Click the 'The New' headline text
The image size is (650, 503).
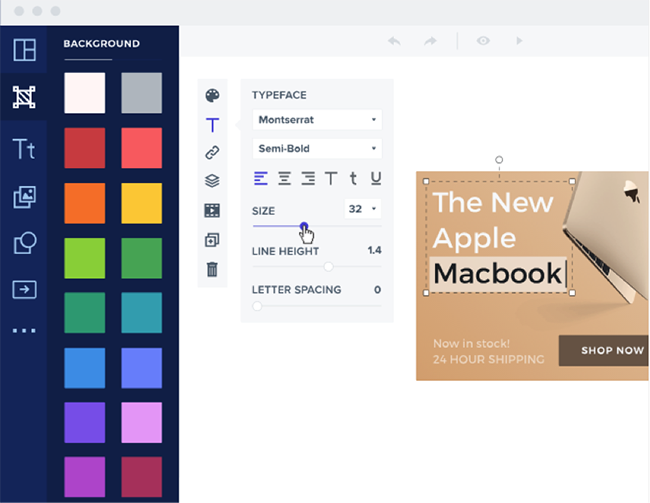[493, 202]
